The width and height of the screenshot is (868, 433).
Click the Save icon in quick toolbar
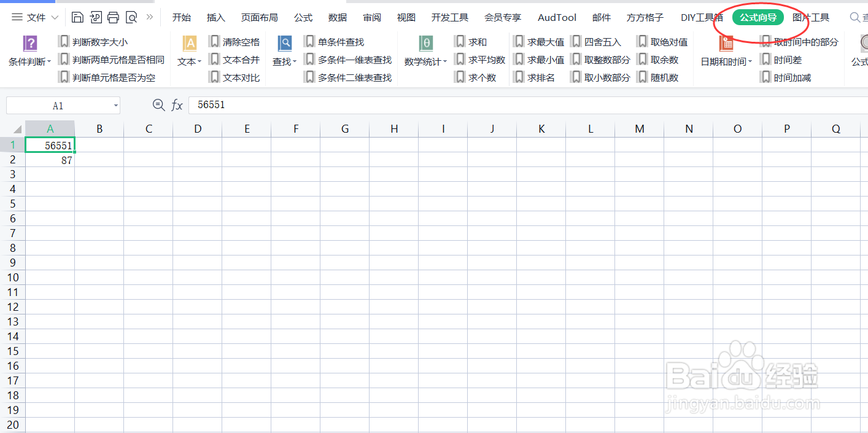[77, 17]
